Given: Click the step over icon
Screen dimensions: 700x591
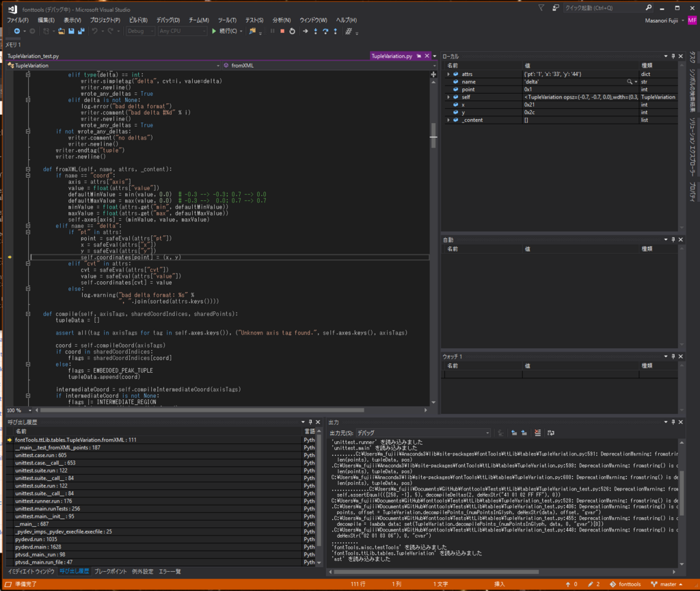Looking at the screenshot, I should 325,31.
